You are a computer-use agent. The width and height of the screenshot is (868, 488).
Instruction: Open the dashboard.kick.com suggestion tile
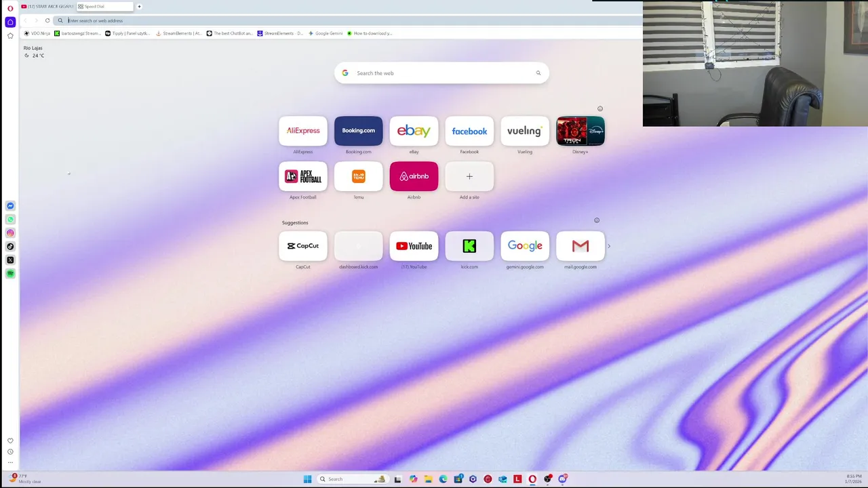click(359, 246)
